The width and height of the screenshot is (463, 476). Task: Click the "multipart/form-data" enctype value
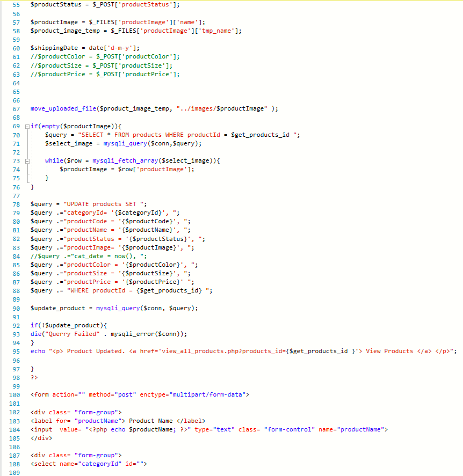coord(209,395)
